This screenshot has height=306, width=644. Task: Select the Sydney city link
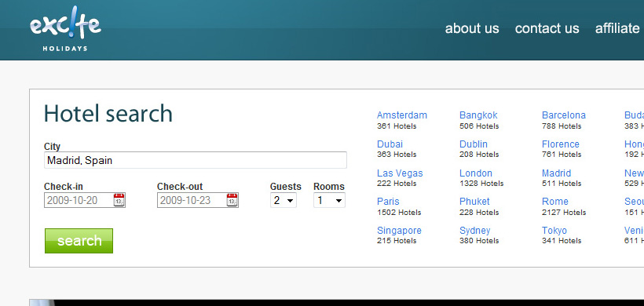coord(475,231)
